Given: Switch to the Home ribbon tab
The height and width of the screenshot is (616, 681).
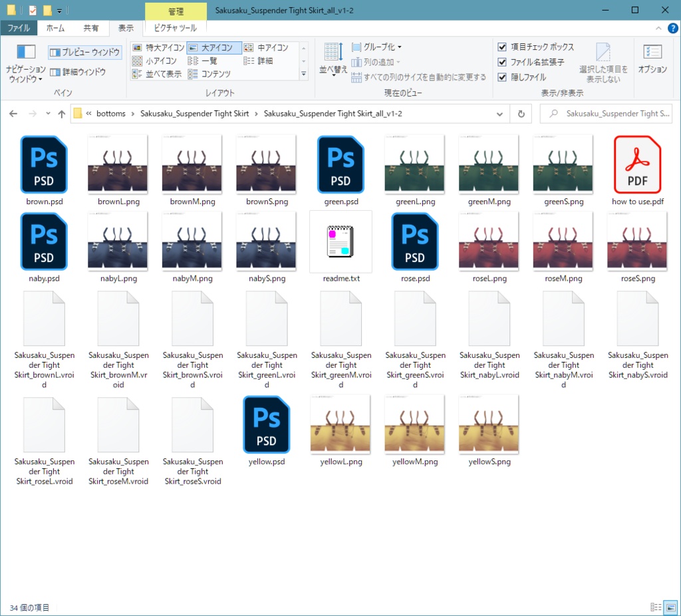Looking at the screenshot, I should tap(56, 28).
